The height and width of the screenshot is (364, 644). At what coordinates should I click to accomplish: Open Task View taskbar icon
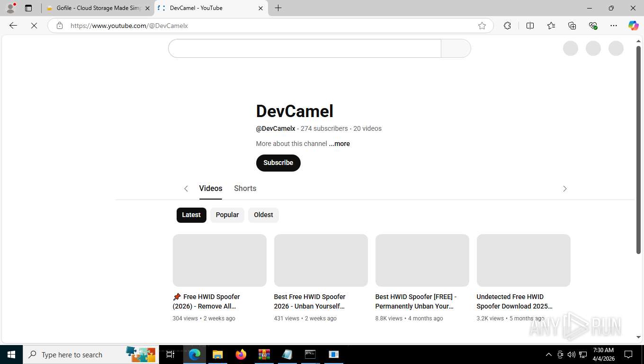[170, 355]
